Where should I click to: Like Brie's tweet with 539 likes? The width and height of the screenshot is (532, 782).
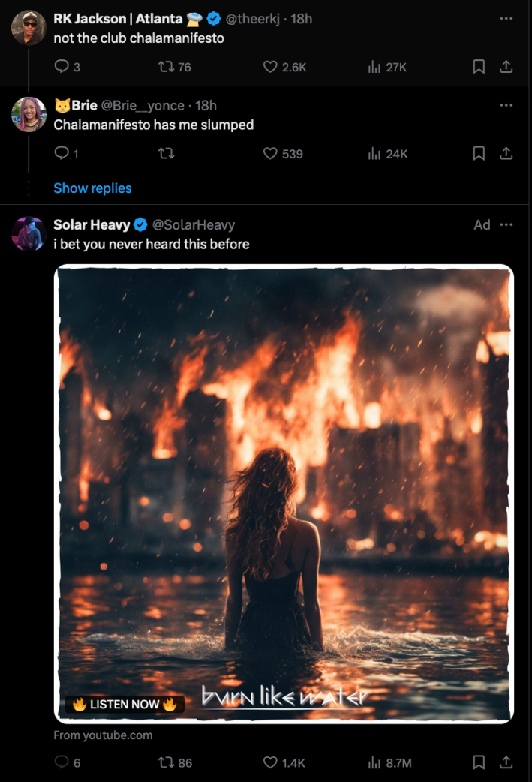tap(270, 154)
